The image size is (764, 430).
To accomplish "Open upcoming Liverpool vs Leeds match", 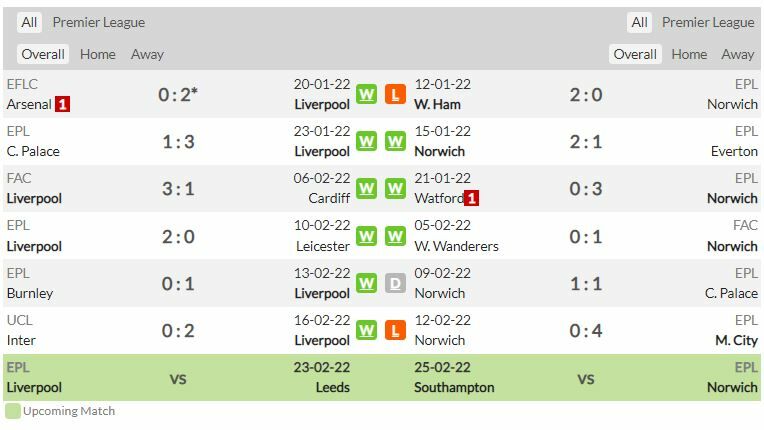I will pyautogui.click(x=178, y=379).
